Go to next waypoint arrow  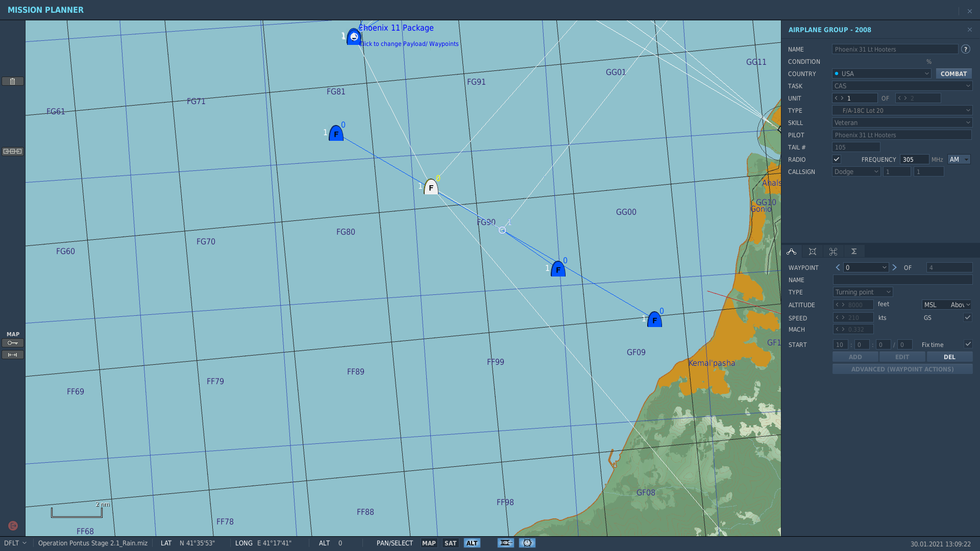point(894,267)
